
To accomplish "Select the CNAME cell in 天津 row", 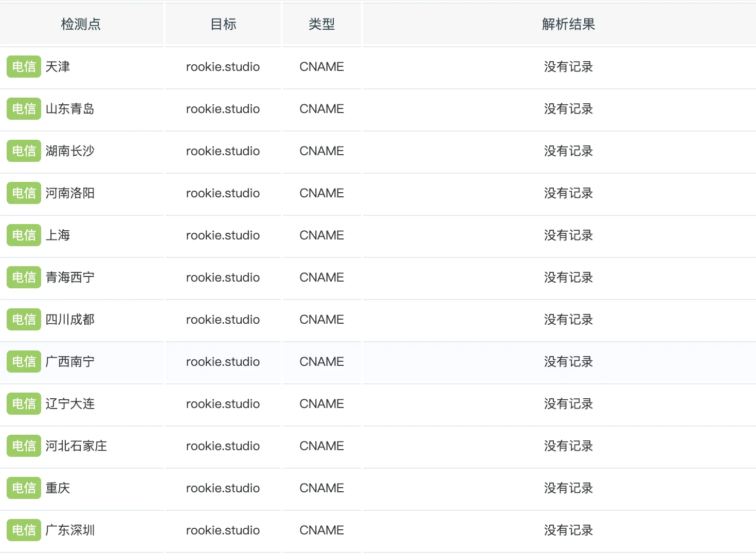I will coord(321,67).
